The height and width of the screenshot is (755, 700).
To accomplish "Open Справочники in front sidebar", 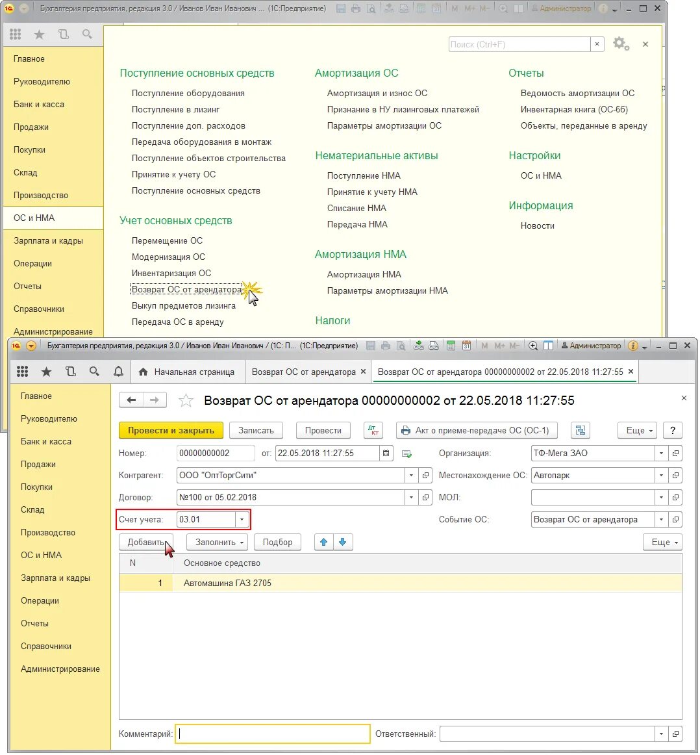I will (x=45, y=646).
